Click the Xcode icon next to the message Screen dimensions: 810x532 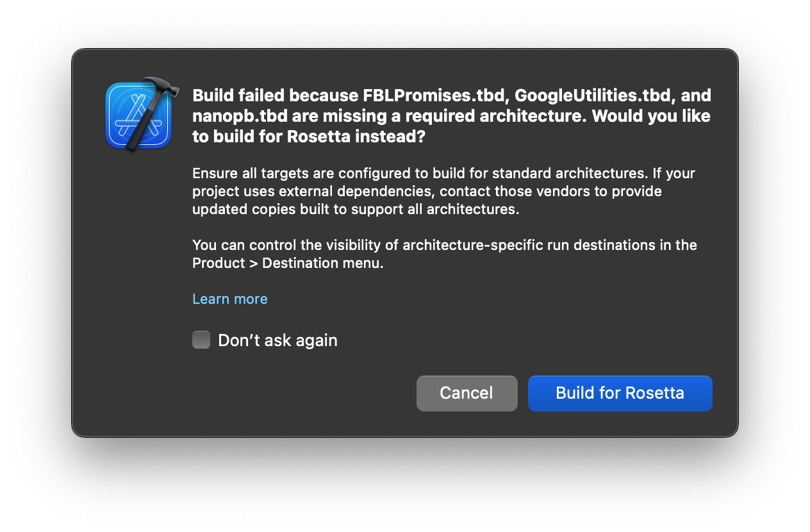click(139, 115)
